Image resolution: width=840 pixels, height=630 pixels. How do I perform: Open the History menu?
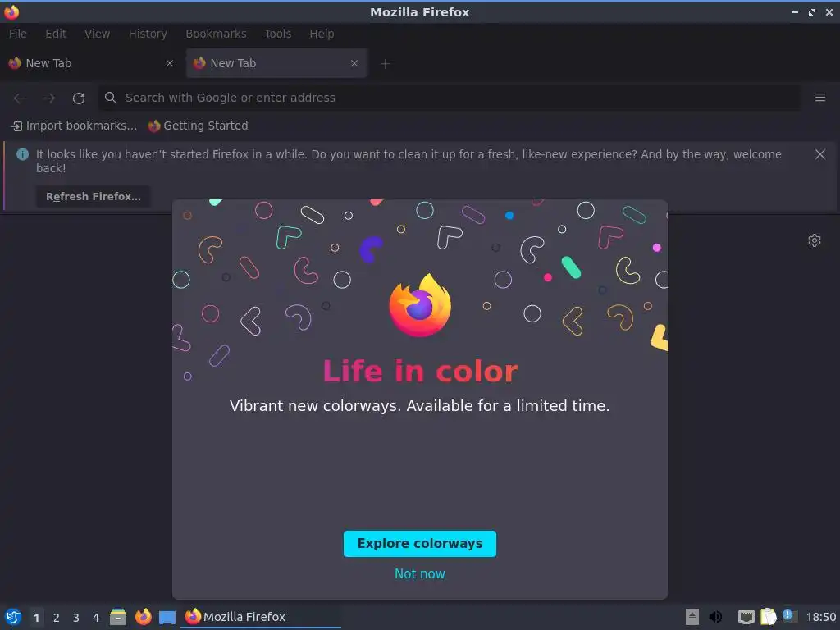148,34
